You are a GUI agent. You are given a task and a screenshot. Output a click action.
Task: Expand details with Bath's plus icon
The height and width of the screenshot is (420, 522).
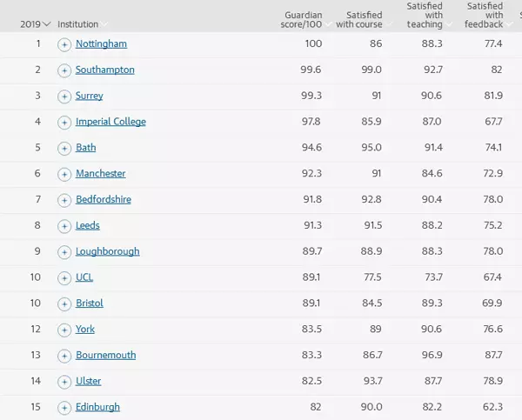click(64, 149)
